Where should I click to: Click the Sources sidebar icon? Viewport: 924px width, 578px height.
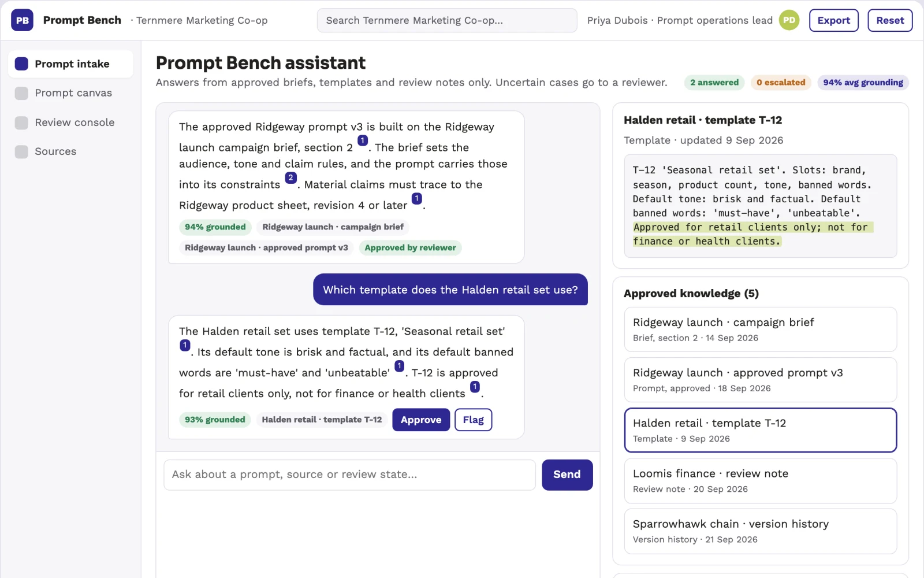(21, 151)
